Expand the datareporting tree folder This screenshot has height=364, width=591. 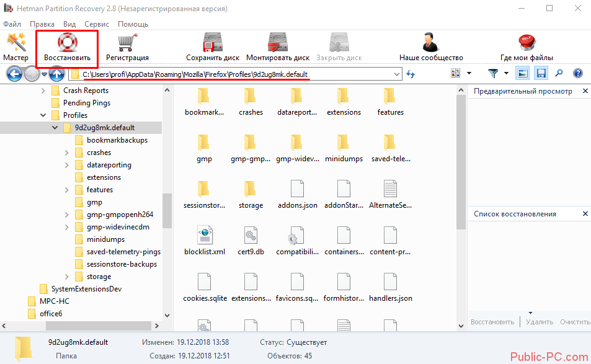[67, 165]
